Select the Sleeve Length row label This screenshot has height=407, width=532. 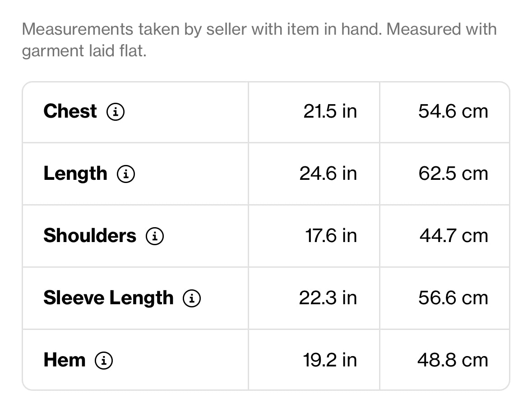point(109,298)
